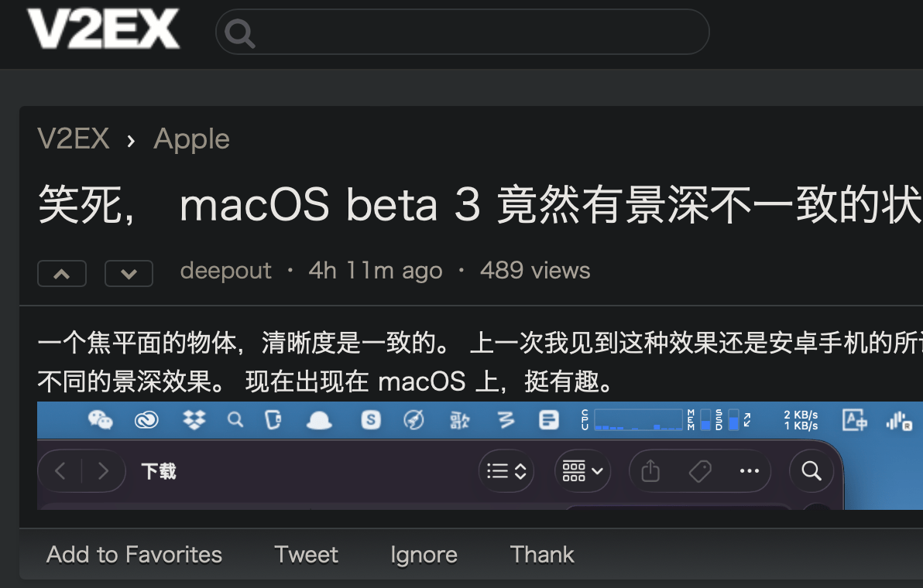This screenshot has height=588, width=923.
Task: Click the Creative Cloud icon in embedded image
Action: point(146,420)
